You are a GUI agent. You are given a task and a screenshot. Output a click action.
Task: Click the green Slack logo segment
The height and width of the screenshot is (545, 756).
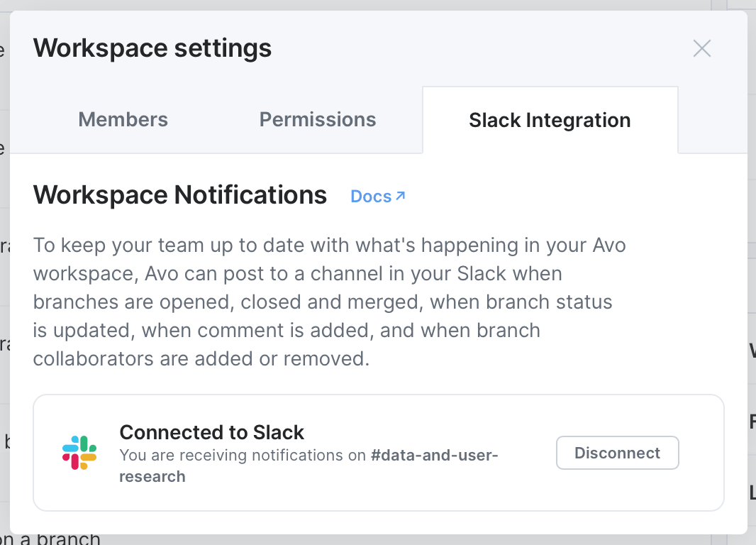coord(84,445)
